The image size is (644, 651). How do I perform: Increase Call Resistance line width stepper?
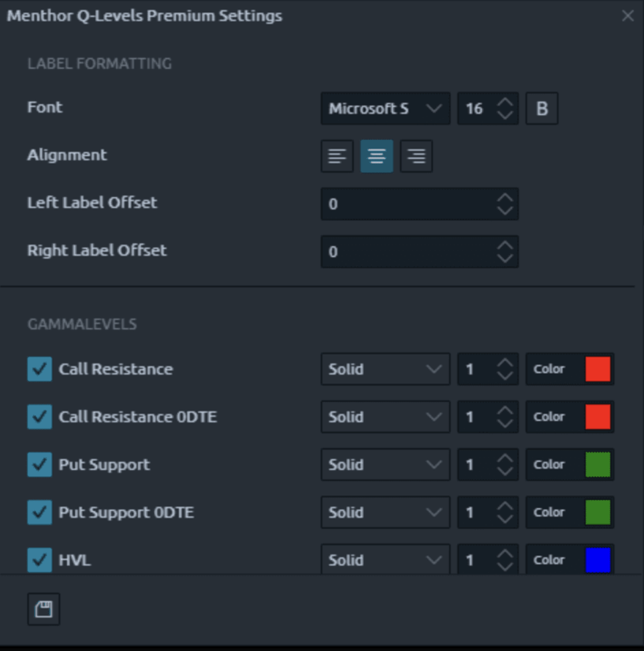coord(505,364)
